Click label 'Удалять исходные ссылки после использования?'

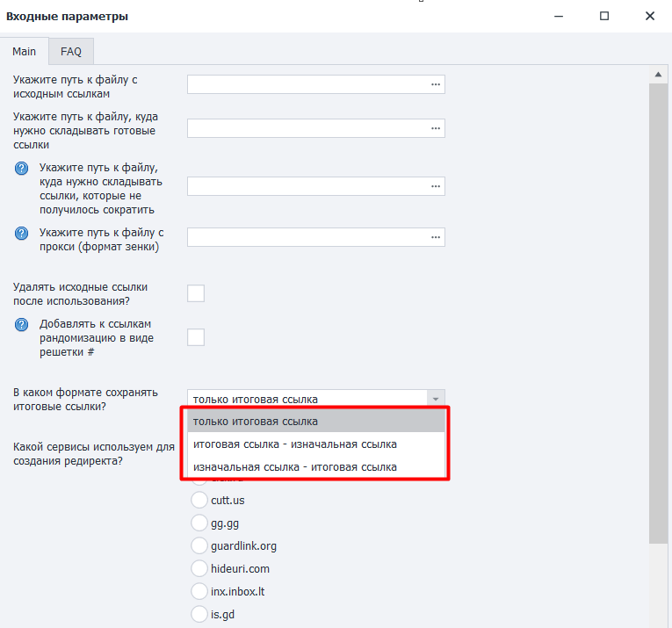(x=80, y=294)
